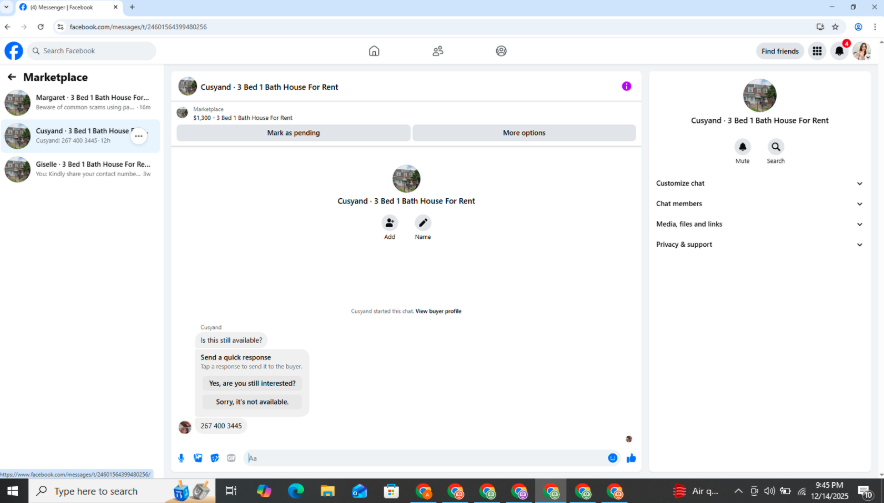Click the Find friends button
This screenshot has width=884, height=503.
pyautogui.click(x=780, y=51)
